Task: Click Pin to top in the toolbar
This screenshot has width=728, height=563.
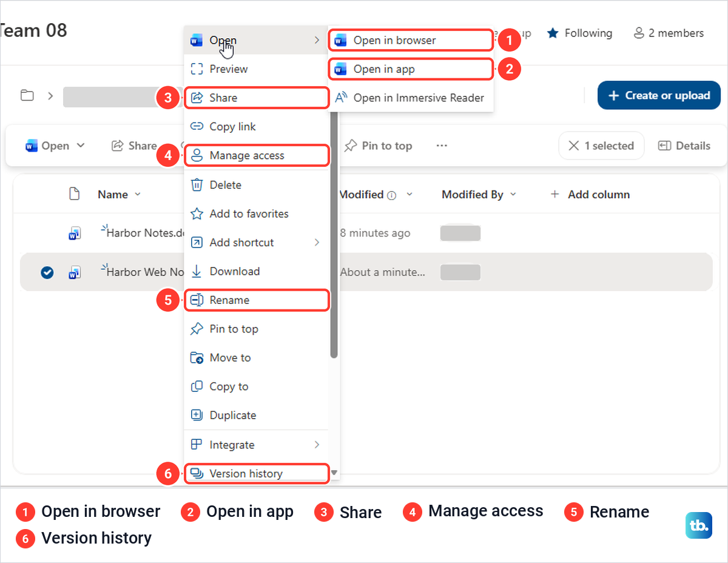Action: (378, 146)
